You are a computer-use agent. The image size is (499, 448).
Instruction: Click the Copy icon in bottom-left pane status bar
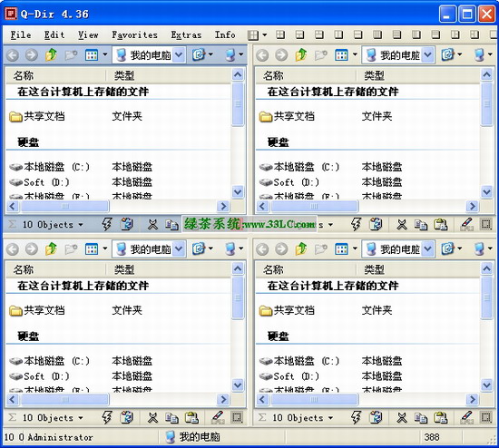pos(171,418)
